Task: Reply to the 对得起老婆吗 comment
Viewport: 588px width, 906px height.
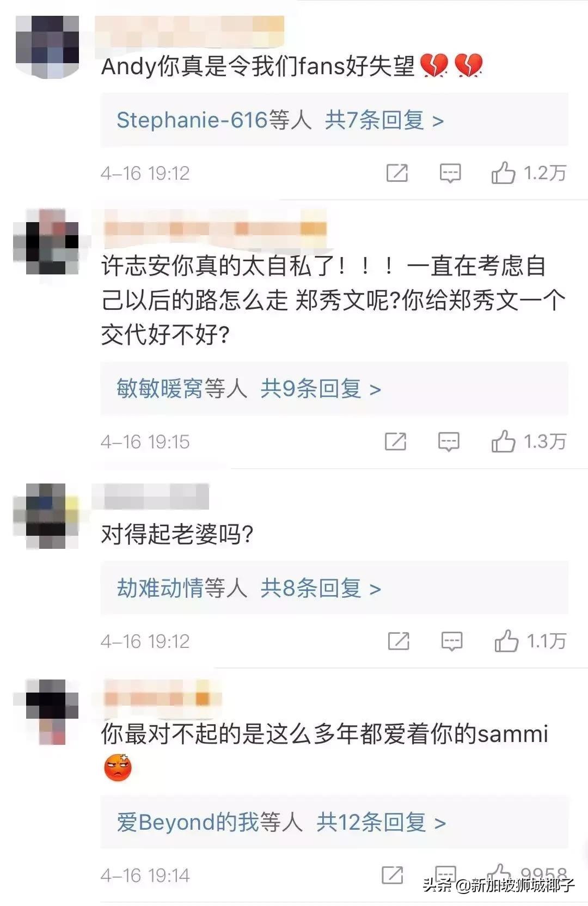Action: [452, 641]
